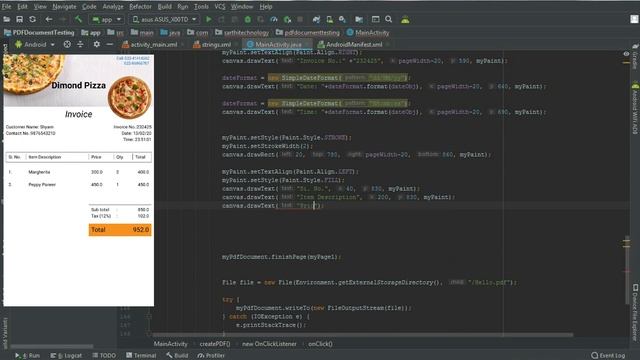Click createPDF() in the editor breadcrumb
The width and height of the screenshot is (640, 360).
pyautogui.click(x=215, y=344)
